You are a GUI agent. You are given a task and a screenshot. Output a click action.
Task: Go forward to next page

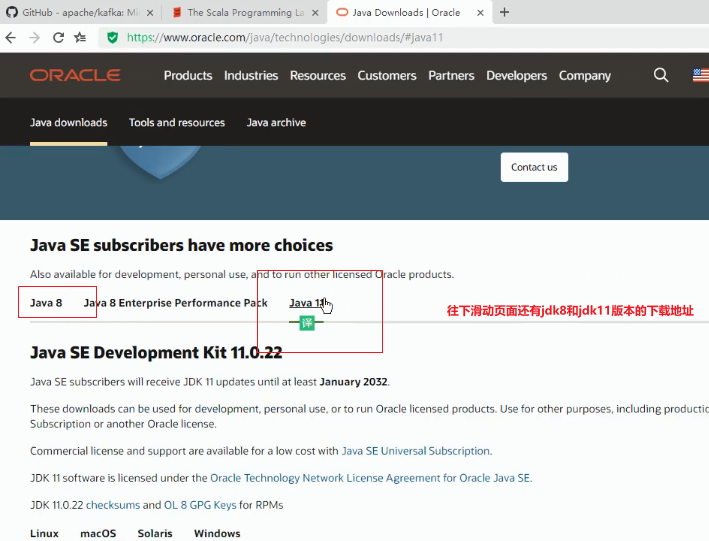click(34, 38)
